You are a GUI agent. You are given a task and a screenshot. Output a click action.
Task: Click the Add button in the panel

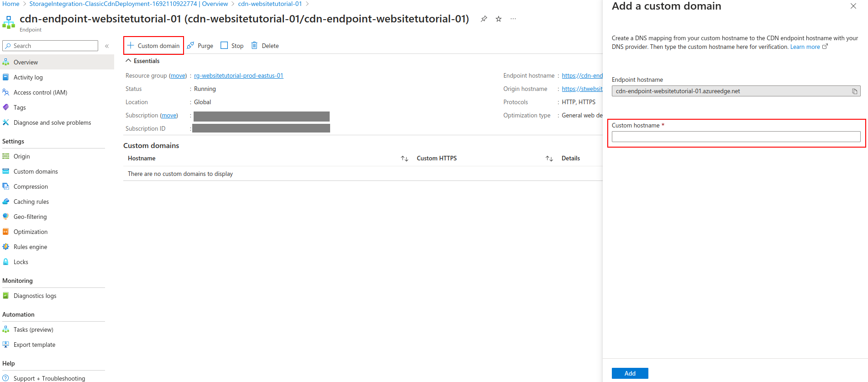point(630,373)
